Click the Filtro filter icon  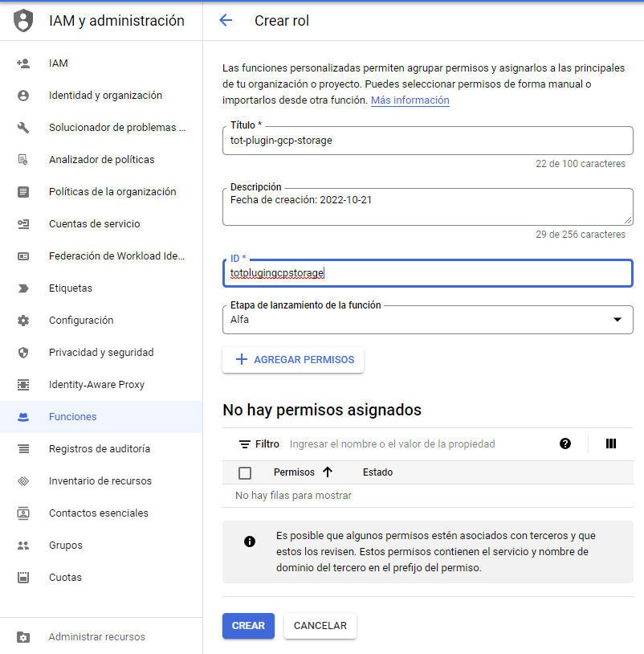245,443
